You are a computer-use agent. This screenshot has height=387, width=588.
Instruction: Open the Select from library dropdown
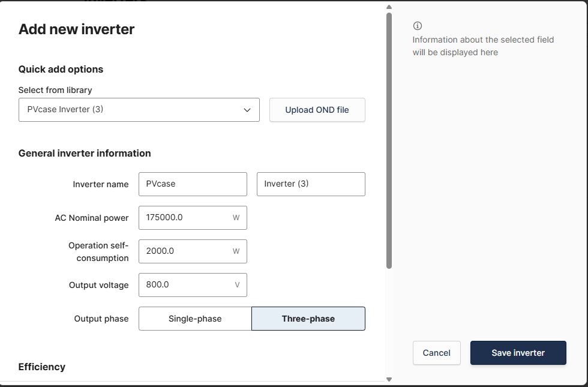tap(139, 110)
